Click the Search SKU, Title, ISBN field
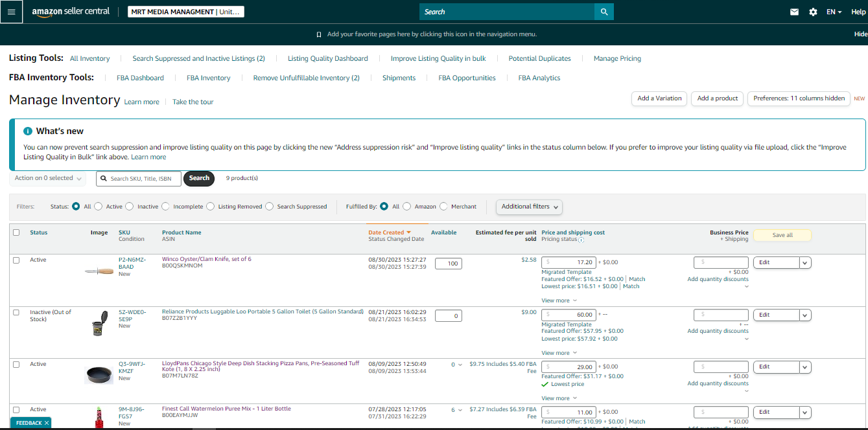 pos(139,178)
